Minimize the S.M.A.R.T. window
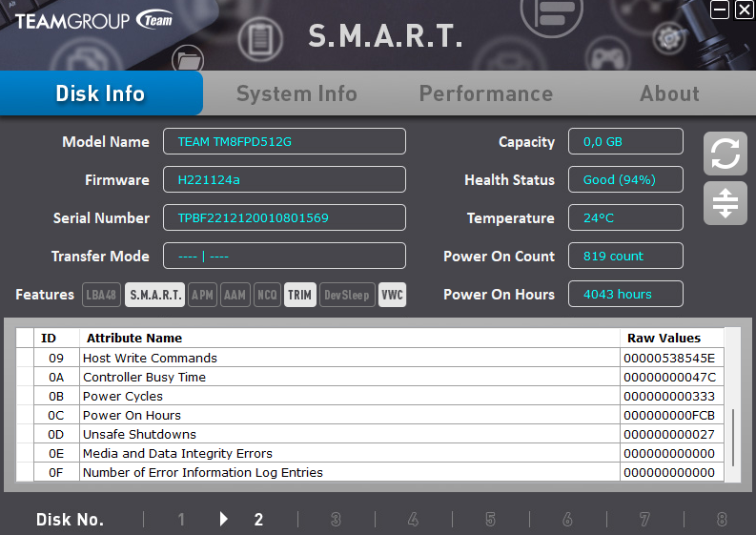 (x=721, y=10)
